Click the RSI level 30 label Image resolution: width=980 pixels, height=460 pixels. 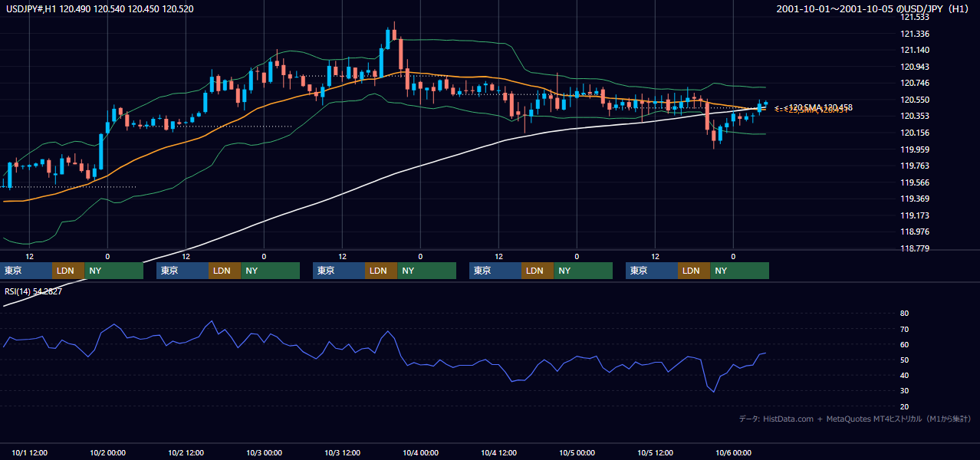pos(904,391)
